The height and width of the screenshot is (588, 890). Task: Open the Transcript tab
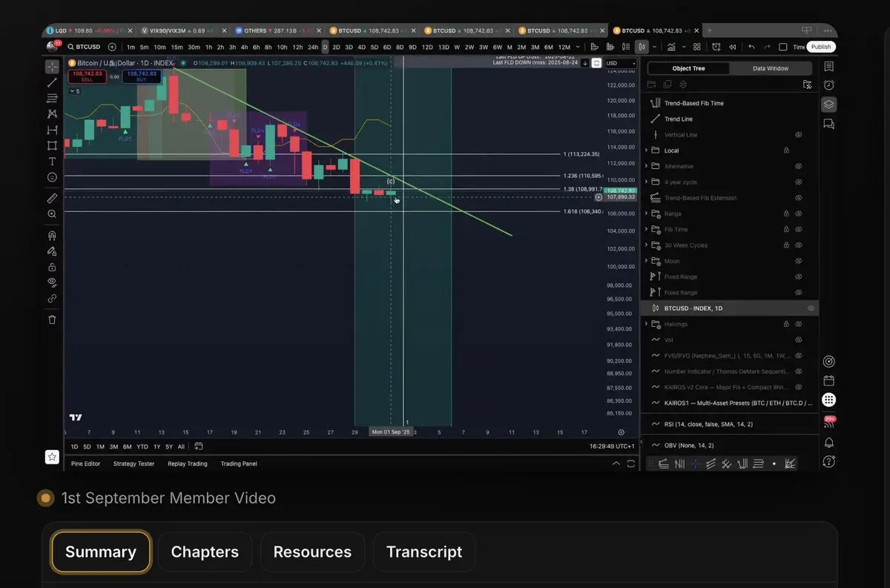coord(424,552)
